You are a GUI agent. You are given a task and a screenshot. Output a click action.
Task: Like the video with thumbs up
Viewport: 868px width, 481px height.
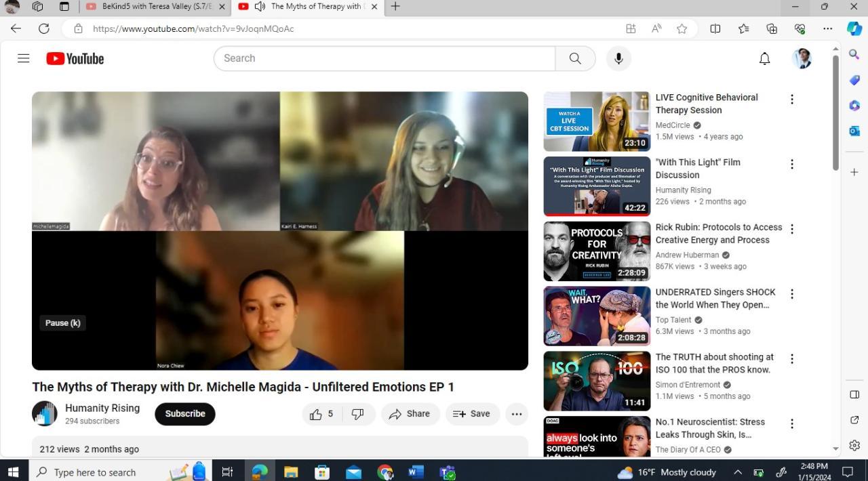pos(322,414)
